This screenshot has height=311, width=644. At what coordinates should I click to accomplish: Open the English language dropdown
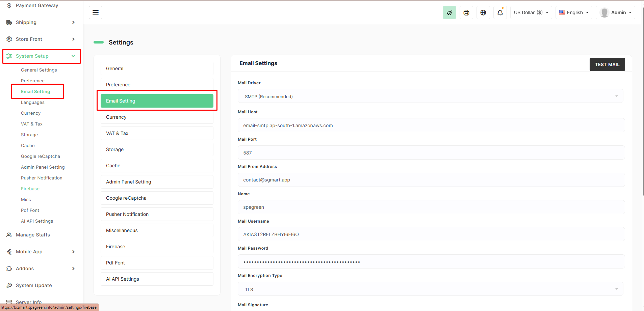[x=573, y=12]
